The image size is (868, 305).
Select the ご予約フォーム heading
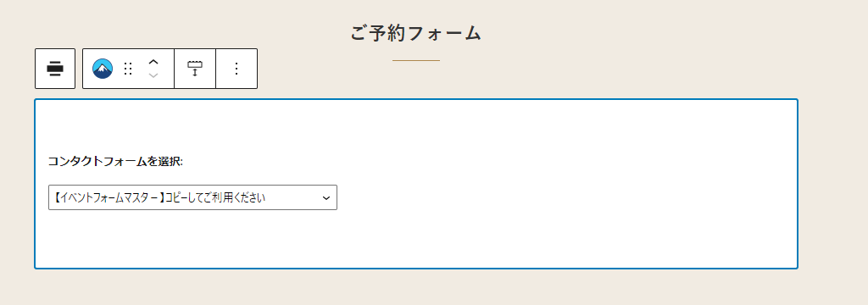coord(415,33)
